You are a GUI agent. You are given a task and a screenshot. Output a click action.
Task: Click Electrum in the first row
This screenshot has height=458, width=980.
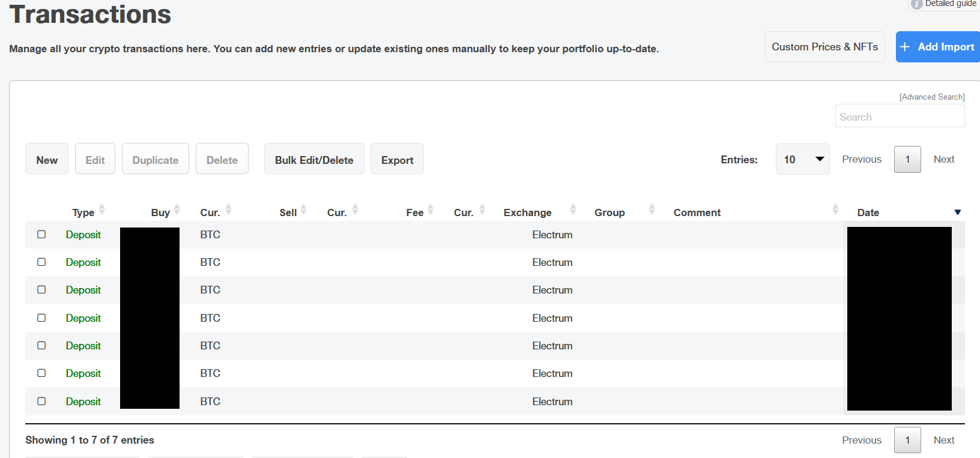point(552,235)
